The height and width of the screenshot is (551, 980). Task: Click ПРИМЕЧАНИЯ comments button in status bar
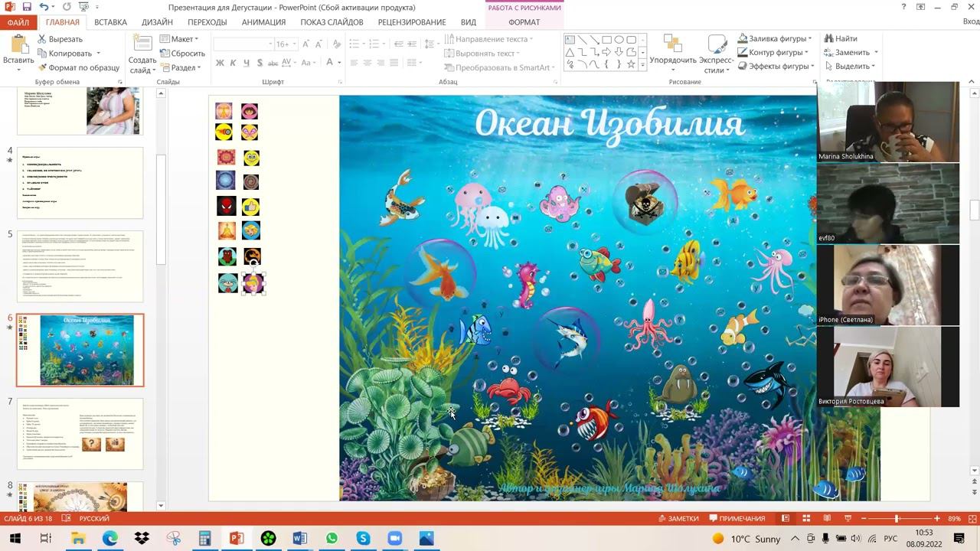click(737, 518)
